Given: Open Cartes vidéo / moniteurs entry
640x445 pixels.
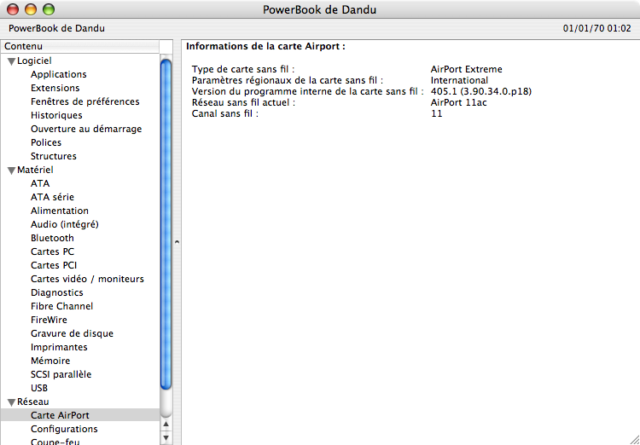Looking at the screenshot, I should click(87, 279).
